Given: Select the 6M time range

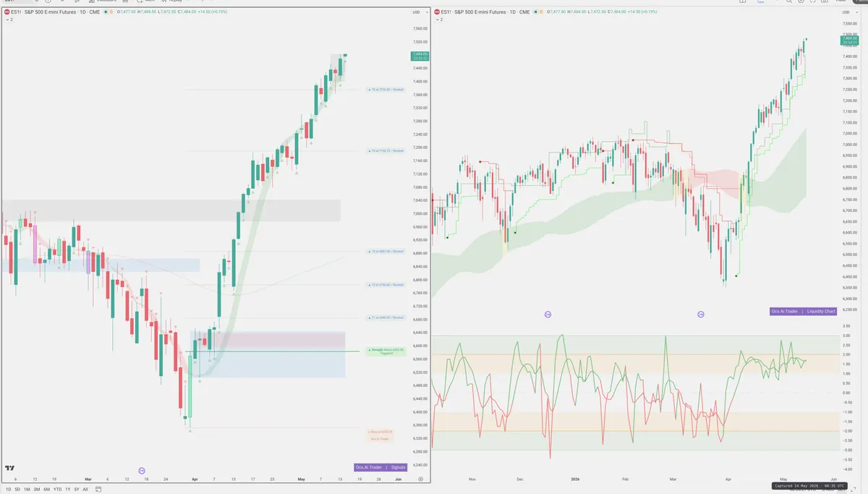Looking at the screenshot, I should (x=46, y=490).
